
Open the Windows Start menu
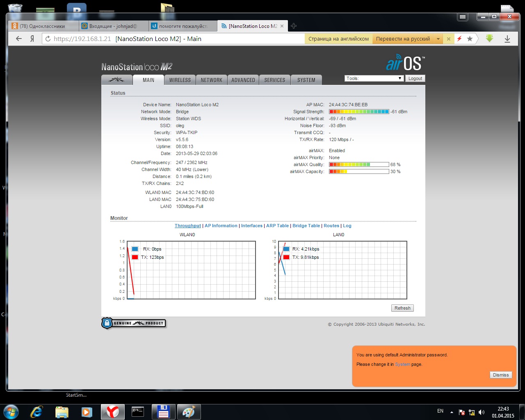pyautogui.click(x=11, y=411)
